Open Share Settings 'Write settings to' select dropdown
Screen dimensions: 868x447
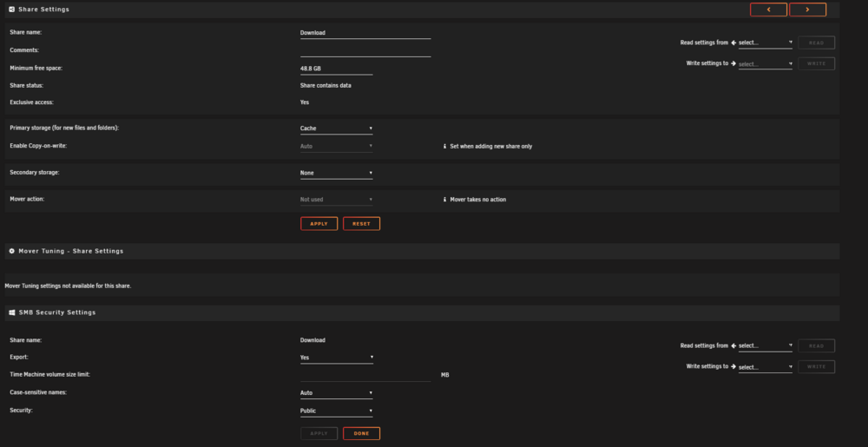click(765, 63)
